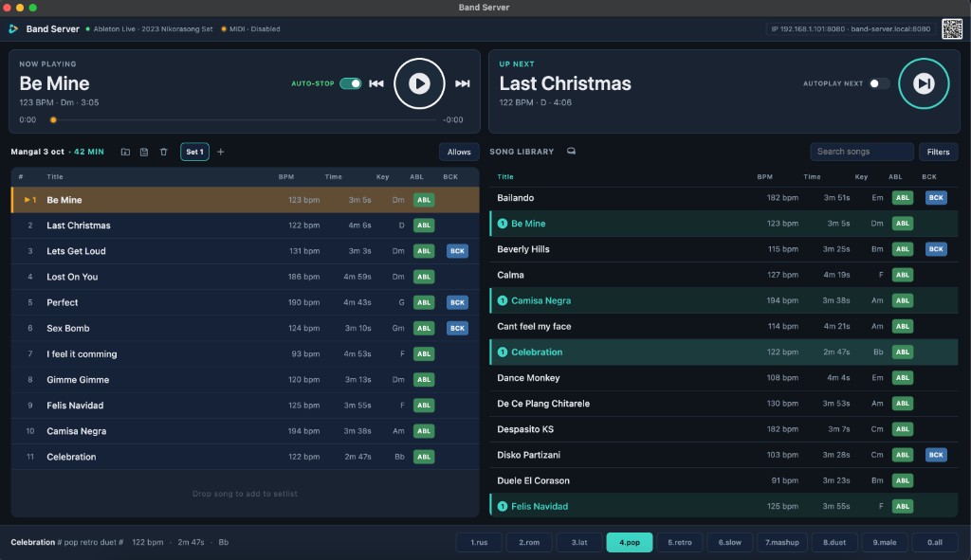Play the Up Next song Last Christmas
This screenshot has width=971, height=560.
[x=924, y=83]
